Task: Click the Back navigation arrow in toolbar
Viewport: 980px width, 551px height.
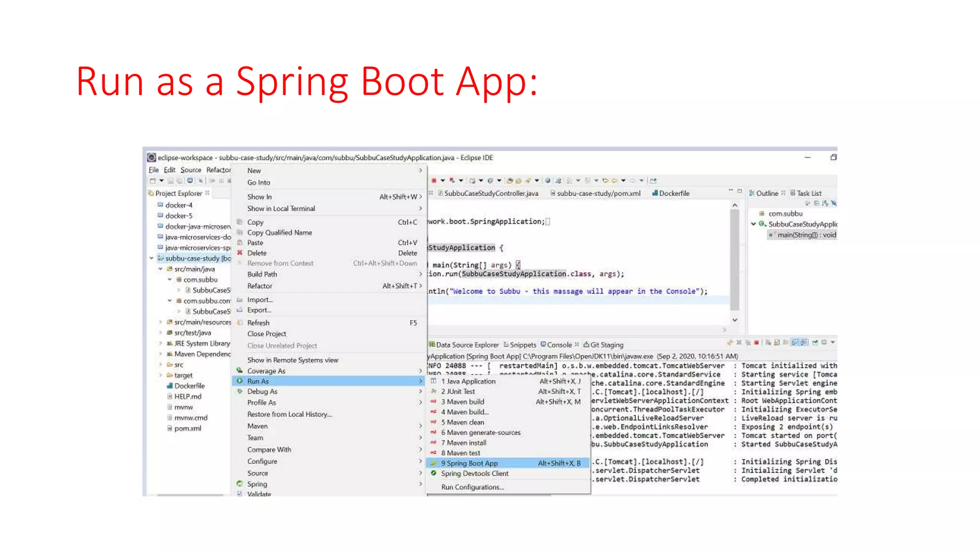Action: [x=614, y=181]
